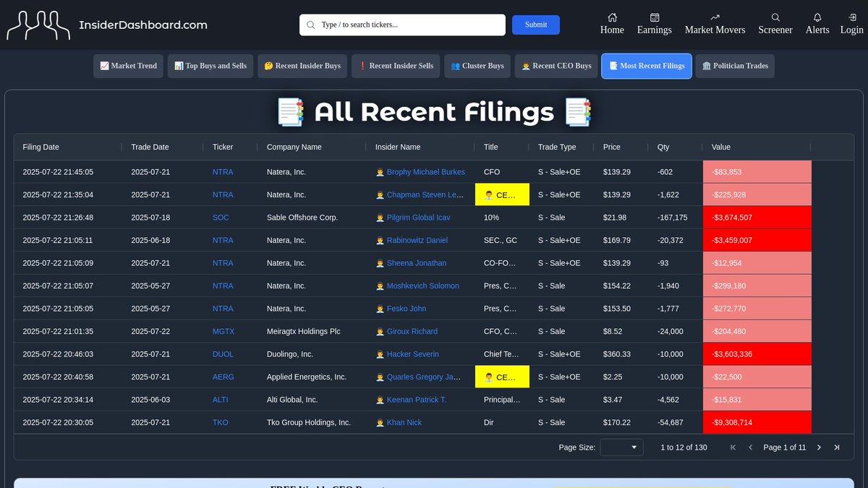Go to first page of filings
The image size is (868, 488).
[733, 448]
